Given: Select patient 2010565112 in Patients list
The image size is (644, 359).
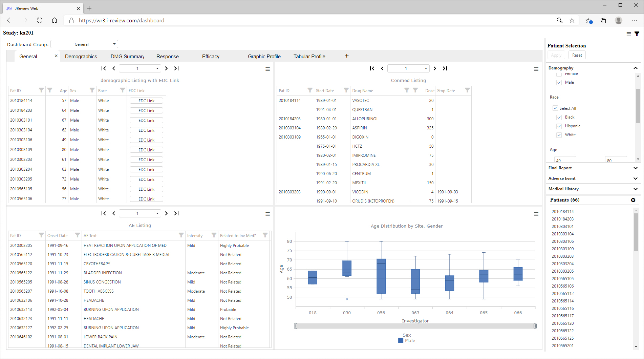Looking at the screenshot, I should pyautogui.click(x=563, y=294).
